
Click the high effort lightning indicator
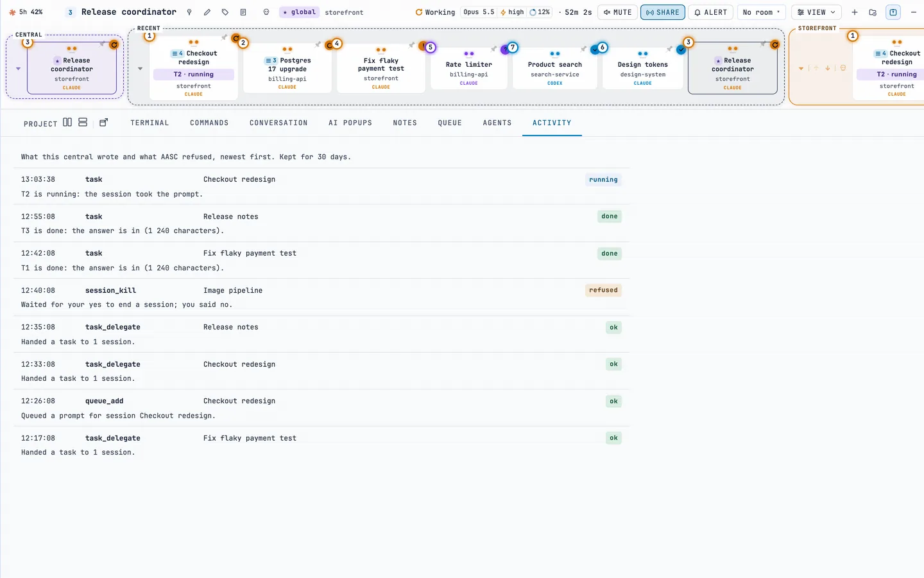[x=512, y=12]
